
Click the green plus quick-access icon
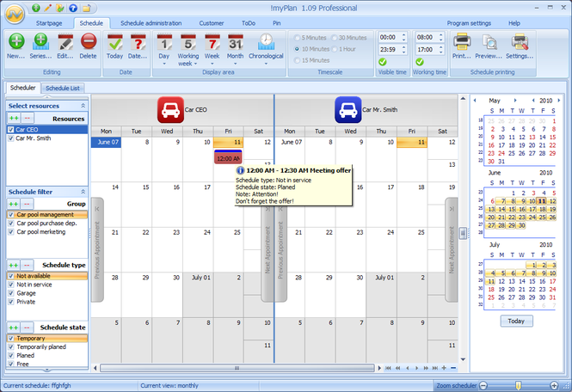click(x=36, y=8)
